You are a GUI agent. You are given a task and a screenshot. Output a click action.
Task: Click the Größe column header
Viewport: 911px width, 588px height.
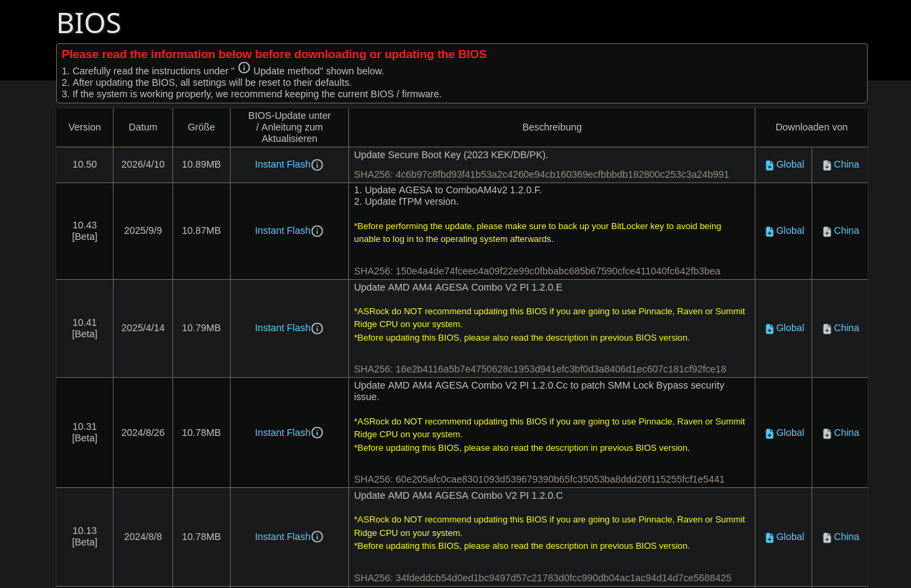[x=202, y=127]
